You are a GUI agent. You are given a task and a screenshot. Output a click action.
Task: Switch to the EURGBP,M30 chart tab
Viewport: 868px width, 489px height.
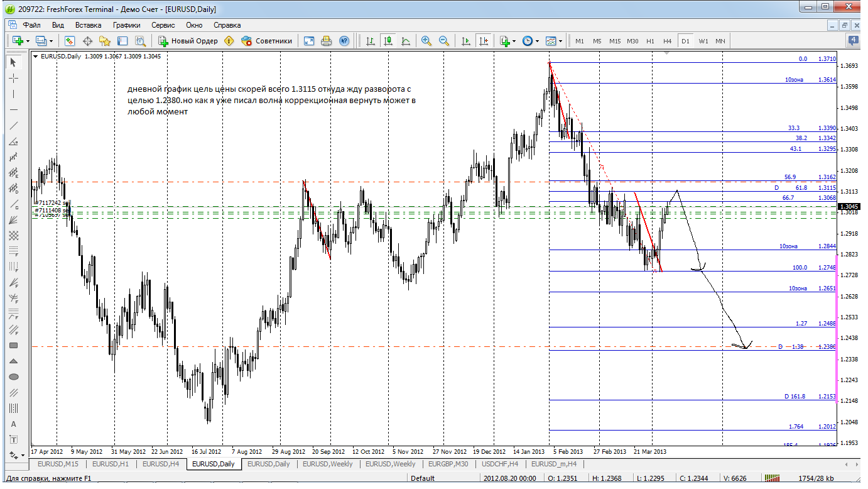[447, 464]
